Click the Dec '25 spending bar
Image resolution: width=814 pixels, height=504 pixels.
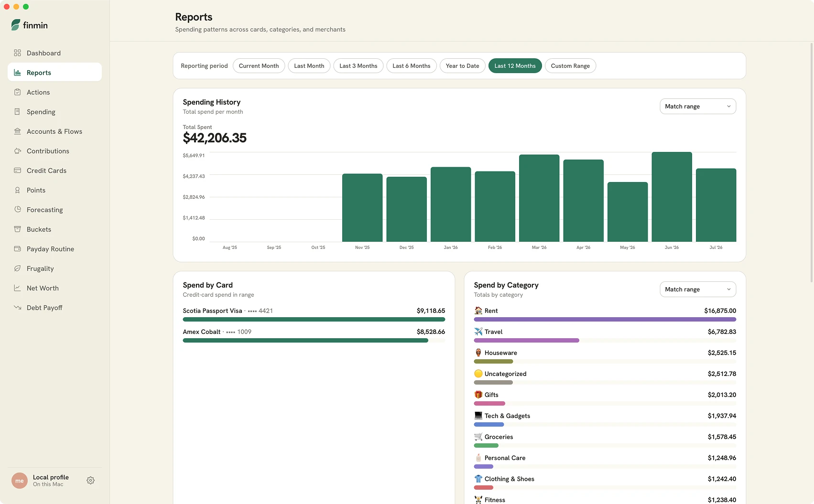[x=407, y=209]
